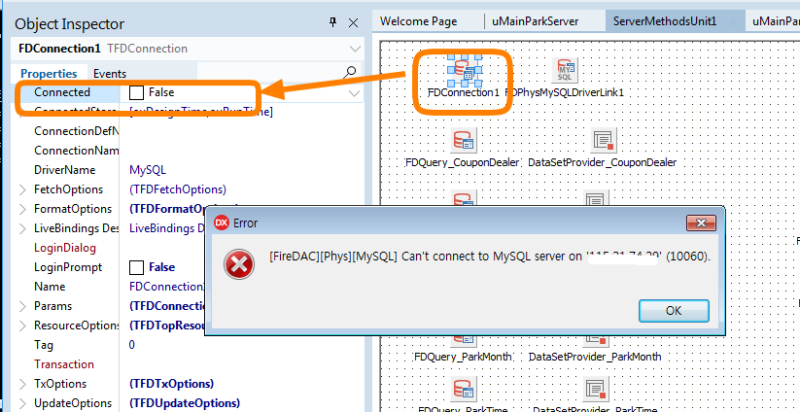800x412 pixels.
Task: Select the DataSetProvider_ParkTime component icon
Action: point(597,390)
